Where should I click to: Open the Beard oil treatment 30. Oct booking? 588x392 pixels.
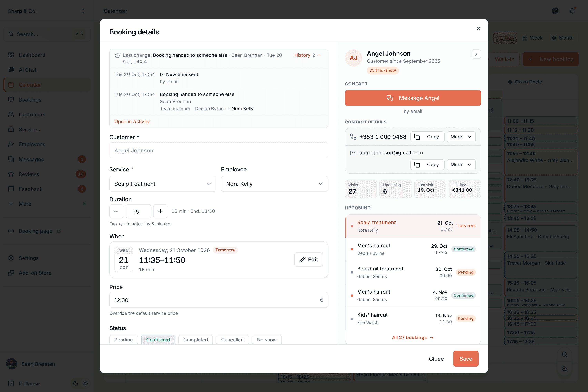413,272
